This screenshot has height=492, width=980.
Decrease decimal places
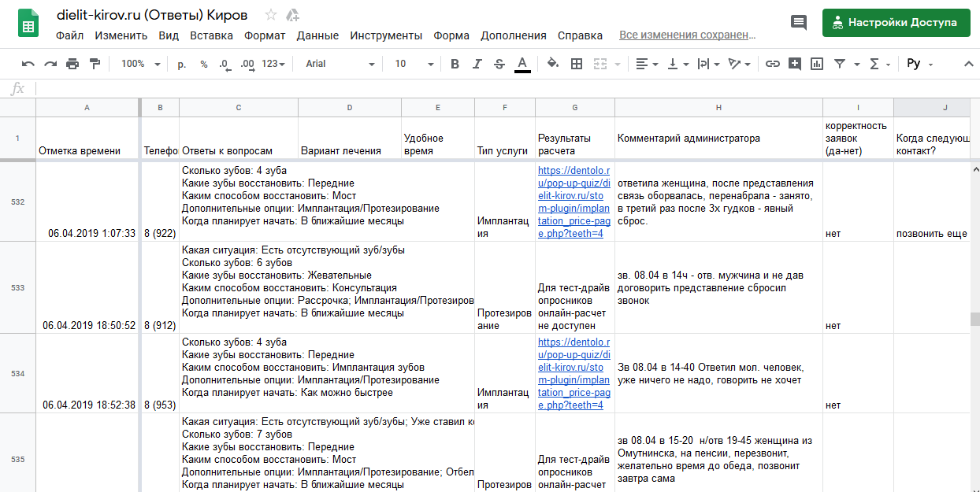point(225,64)
